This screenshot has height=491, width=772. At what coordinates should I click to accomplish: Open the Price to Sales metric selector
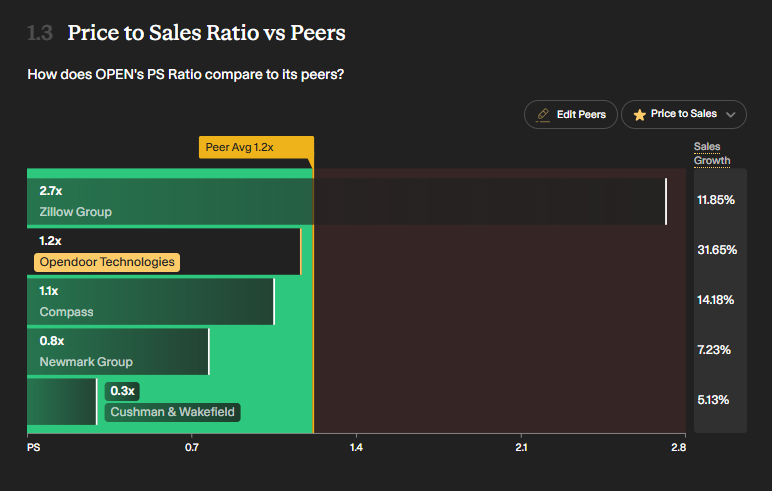point(683,114)
